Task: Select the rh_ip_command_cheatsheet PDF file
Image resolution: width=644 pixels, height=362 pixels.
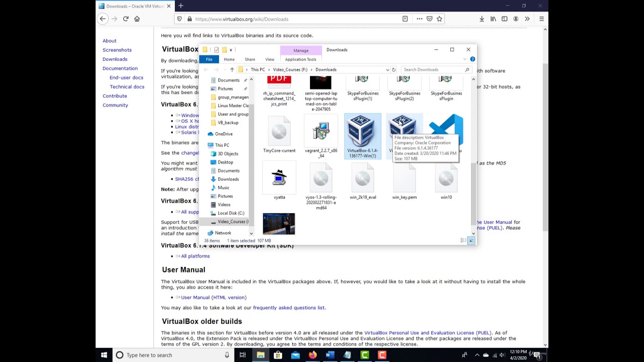Action: coord(279,90)
